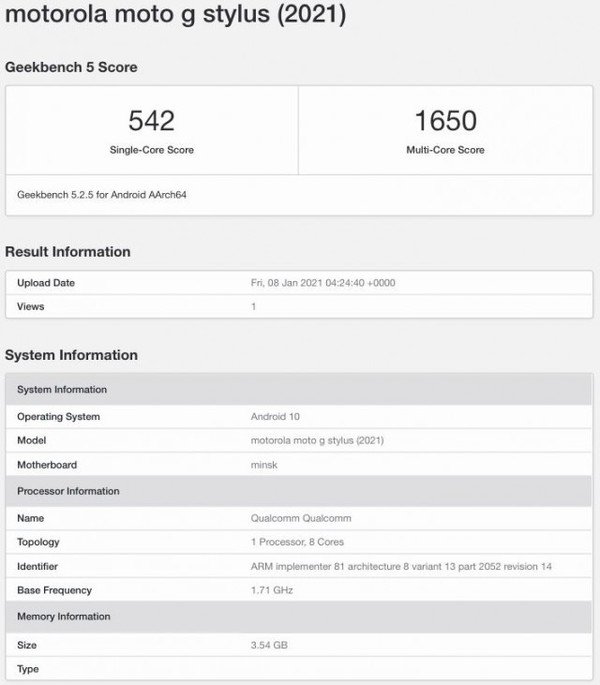Click the Result Information heading

coord(68,252)
